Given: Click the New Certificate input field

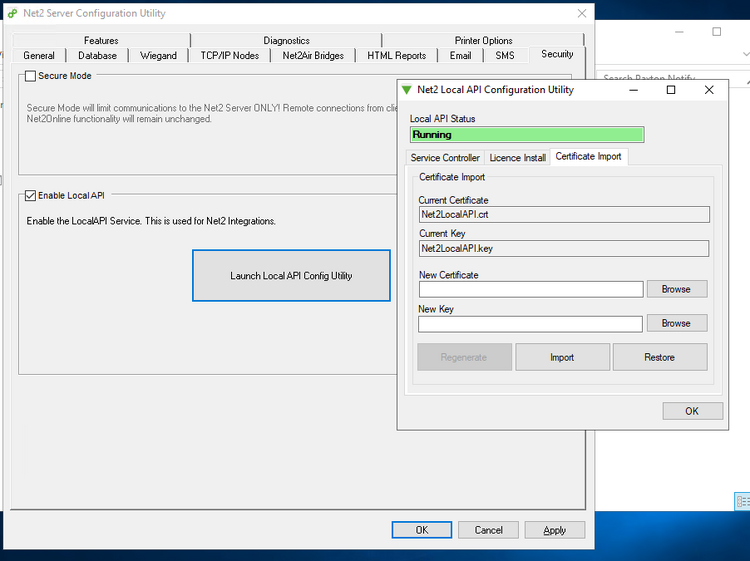Looking at the screenshot, I should click(x=531, y=289).
